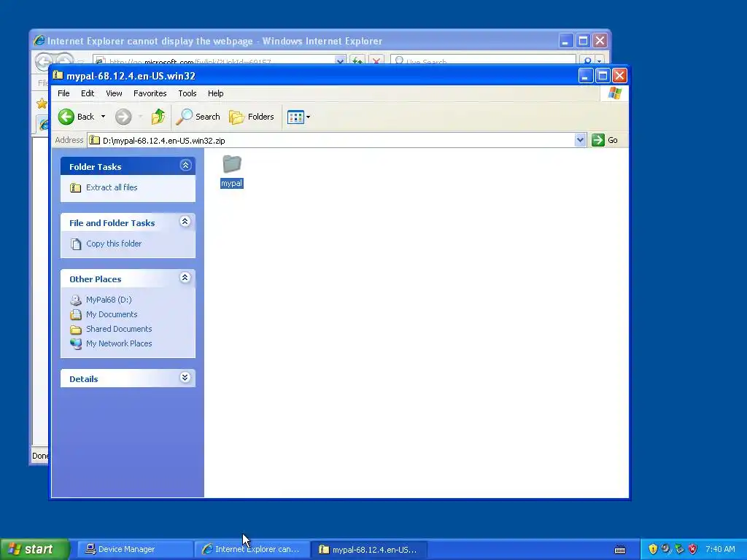Click yellow security shield tray icon
Image resolution: width=747 pixels, height=560 pixels.
click(653, 549)
